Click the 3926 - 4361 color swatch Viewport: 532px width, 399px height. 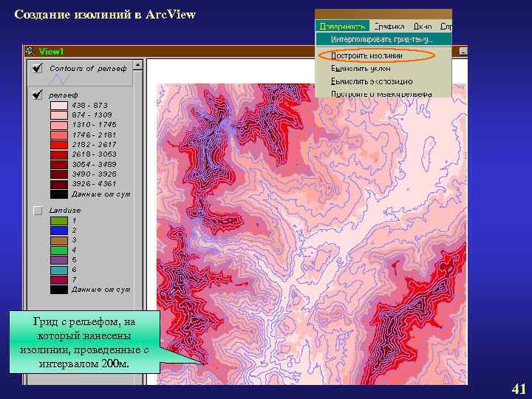point(59,185)
